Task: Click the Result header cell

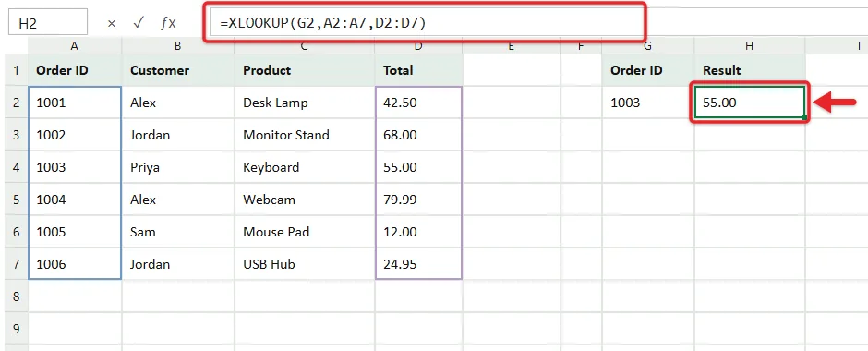Action: click(x=750, y=70)
